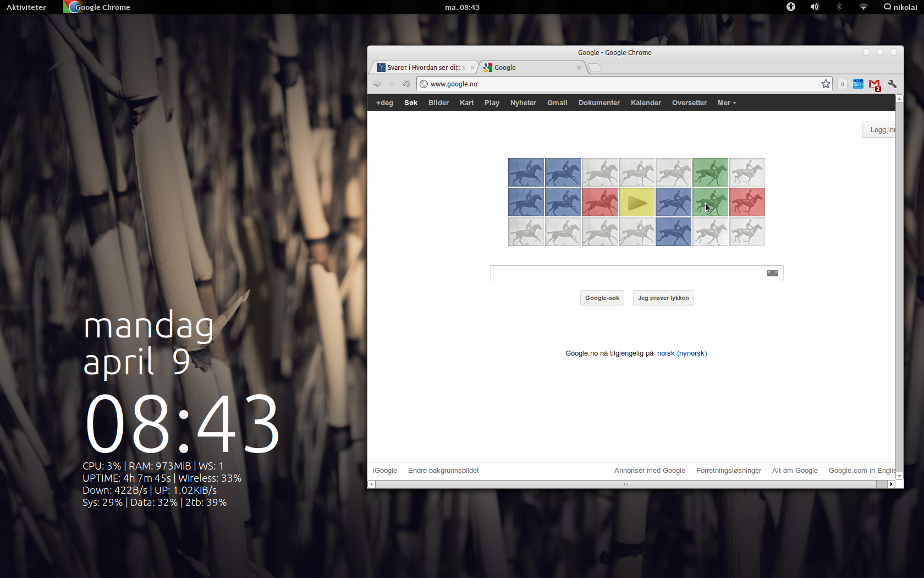The width and height of the screenshot is (924, 578).
Task: Open the on-screen keyboard icon in search box
Action: [772, 274]
